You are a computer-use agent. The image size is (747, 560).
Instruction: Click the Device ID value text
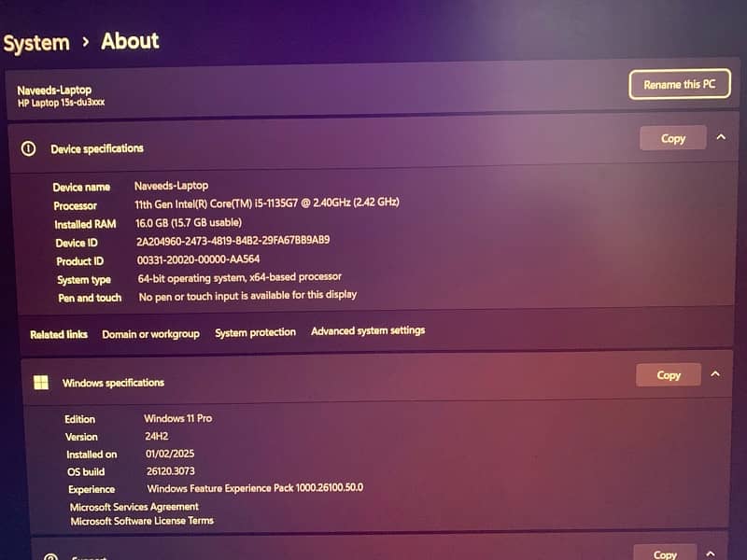pos(233,241)
